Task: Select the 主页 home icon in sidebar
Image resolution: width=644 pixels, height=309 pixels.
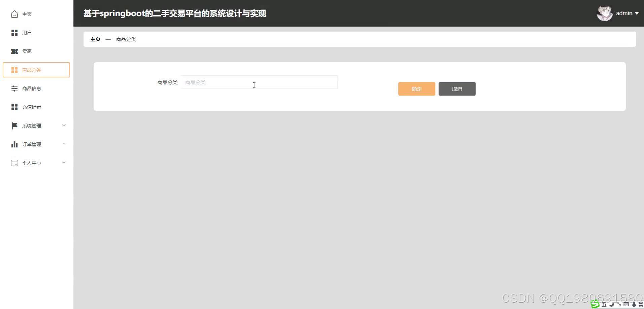Action: [14, 14]
